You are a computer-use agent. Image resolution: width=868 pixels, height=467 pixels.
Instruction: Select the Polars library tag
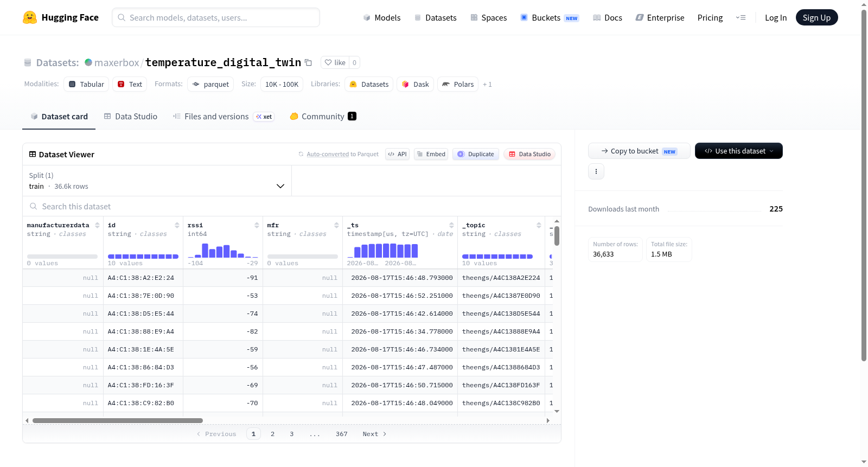click(x=458, y=84)
